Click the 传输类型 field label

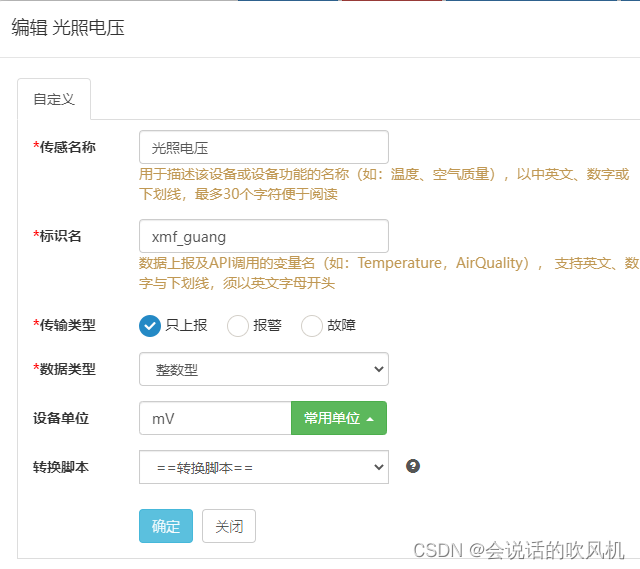pos(64,325)
